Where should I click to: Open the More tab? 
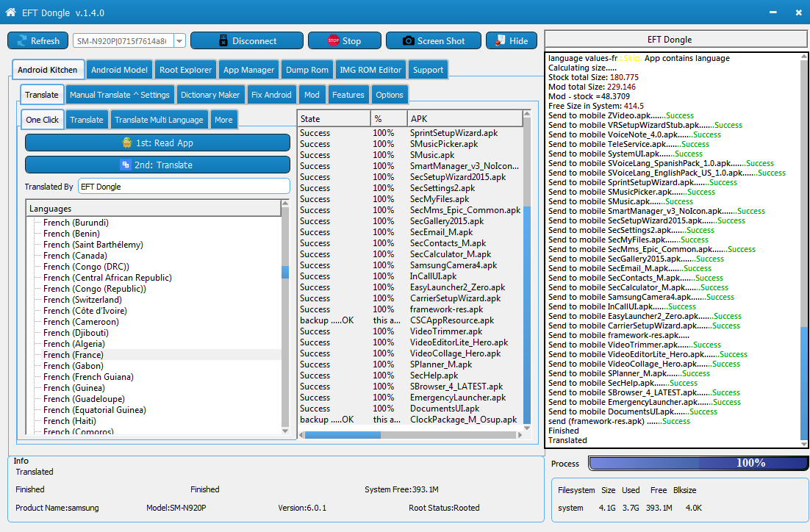223,120
